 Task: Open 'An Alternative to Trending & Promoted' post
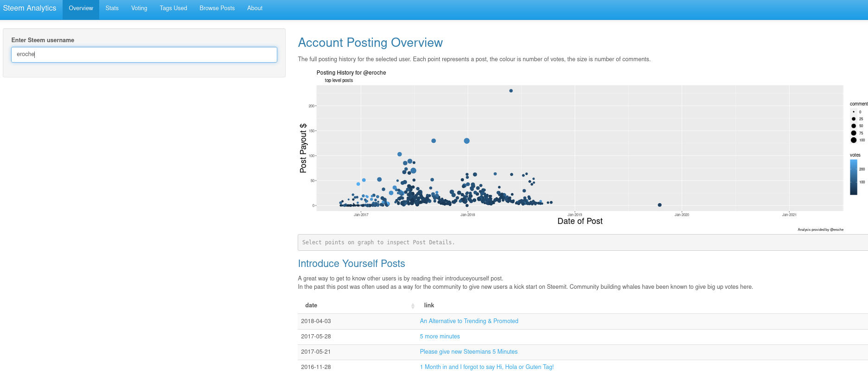469,321
